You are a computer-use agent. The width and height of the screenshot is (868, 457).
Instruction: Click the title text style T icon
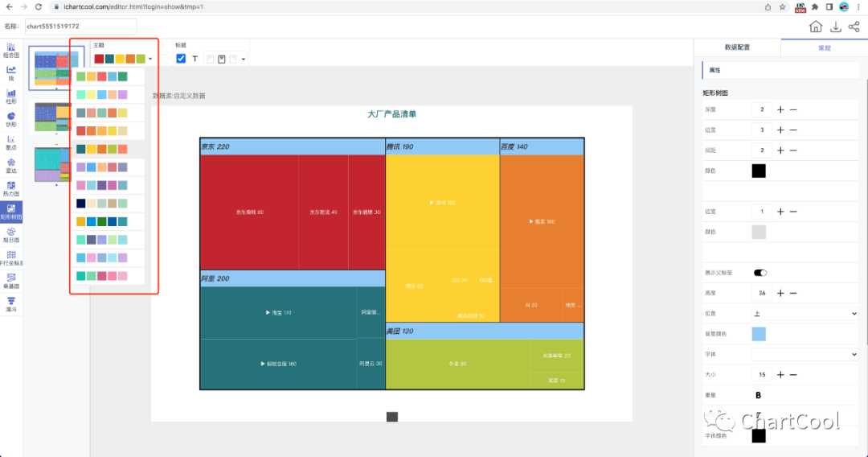pyautogui.click(x=194, y=59)
